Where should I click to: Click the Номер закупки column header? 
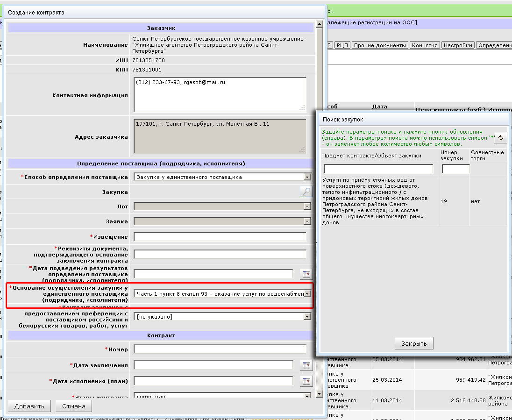tap(452, 156)
